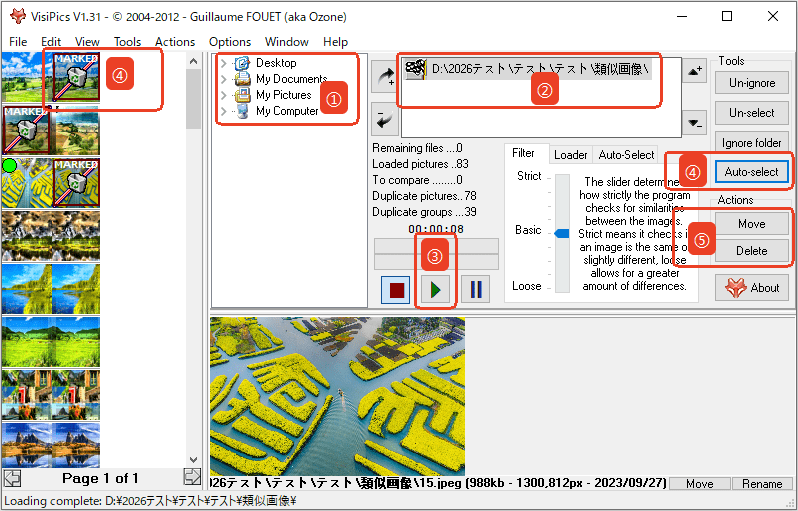Viewport: 798px width, 511px height.
Task: Open the About dialog with fox icon
Action: 752,288
